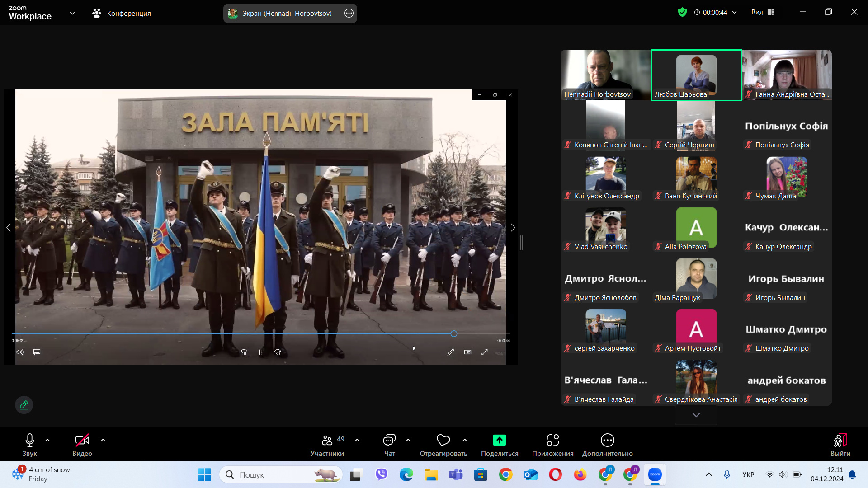Open the Конференция tab
This screenshot has height=488, width=868.
122,13
